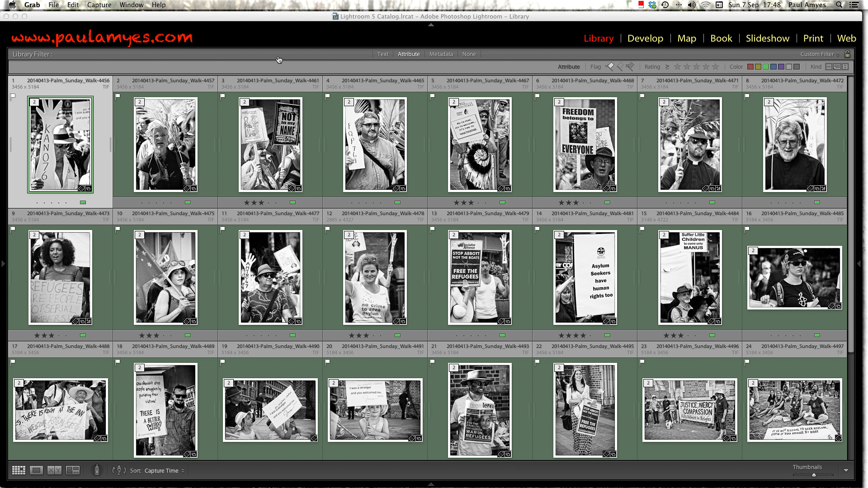Select the Painter spray can tool
The height and width of the screenshot is (488, 868).
pyautogui.click(x=97, y=470)
